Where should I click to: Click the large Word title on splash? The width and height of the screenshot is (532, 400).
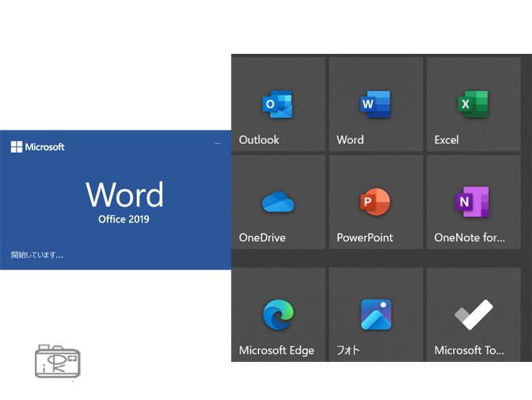point(124,195)
